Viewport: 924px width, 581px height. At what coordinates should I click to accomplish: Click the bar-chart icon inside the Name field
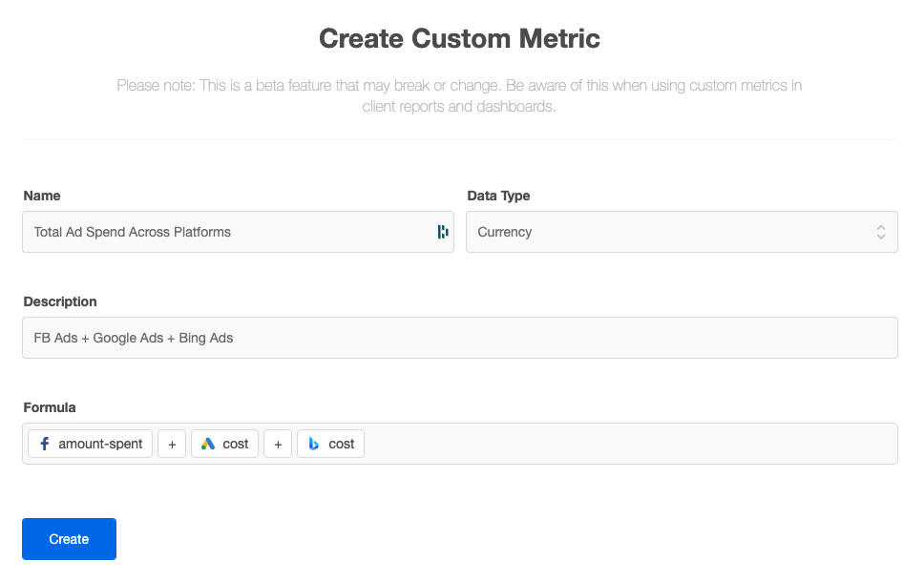pos(441,232)
